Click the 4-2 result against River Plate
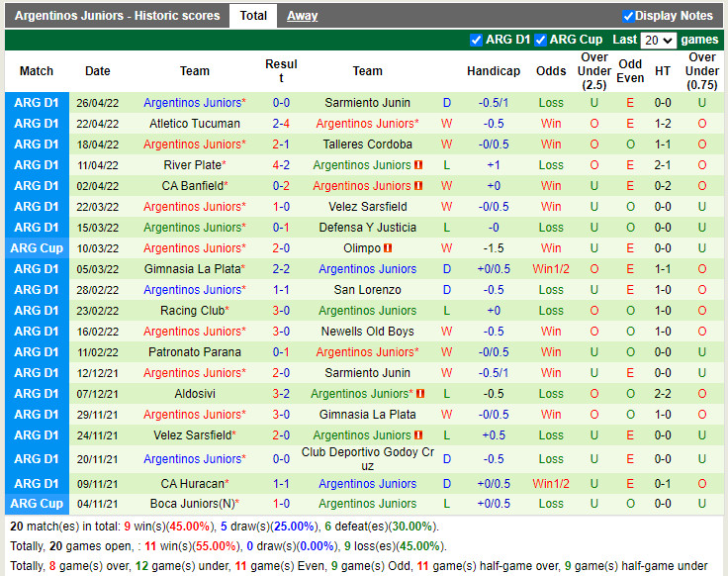This screenshot has width=728, height=576. tap(281, 165)
